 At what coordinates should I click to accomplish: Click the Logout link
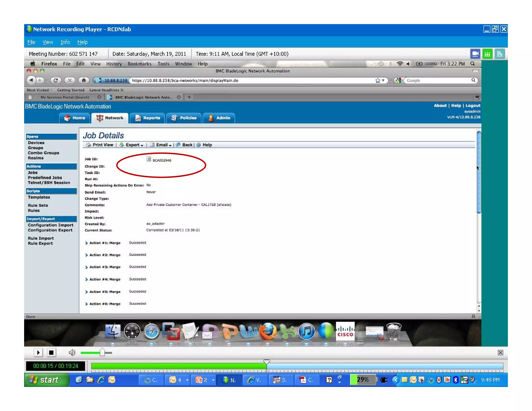[473, 105]
